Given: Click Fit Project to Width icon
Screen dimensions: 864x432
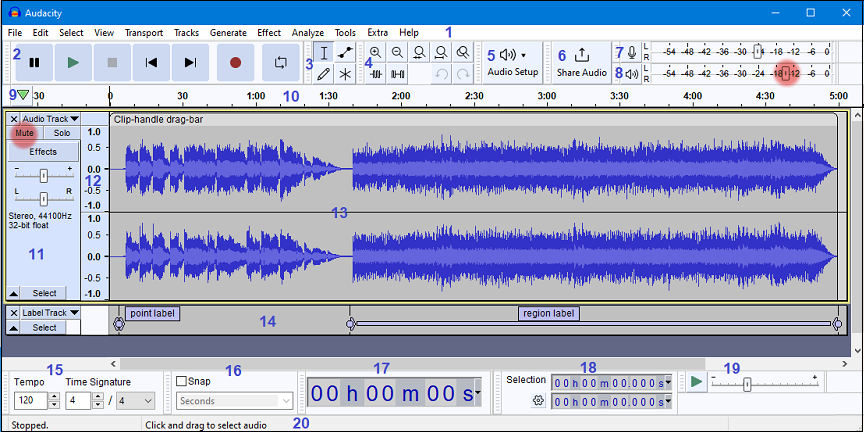Looking at the screenshot, I should (441, 53).
